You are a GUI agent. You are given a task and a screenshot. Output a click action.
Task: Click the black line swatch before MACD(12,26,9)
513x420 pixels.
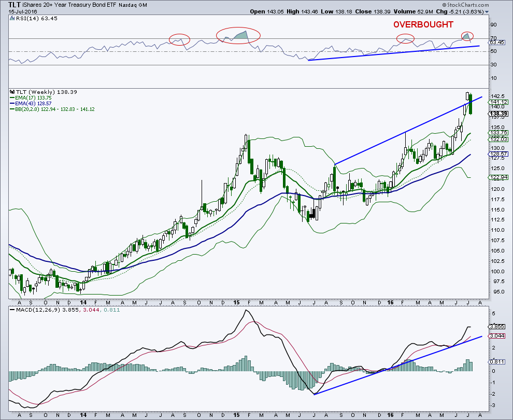point(12,310)
